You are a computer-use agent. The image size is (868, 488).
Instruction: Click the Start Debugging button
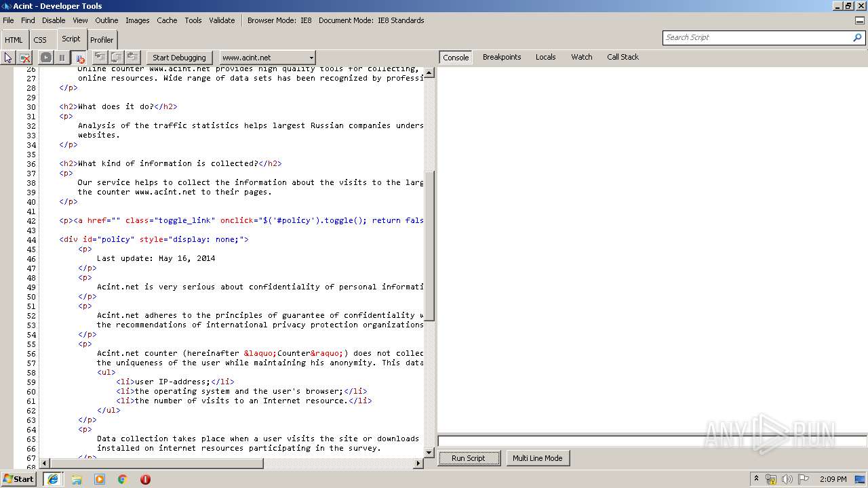[x=179, y=58]
